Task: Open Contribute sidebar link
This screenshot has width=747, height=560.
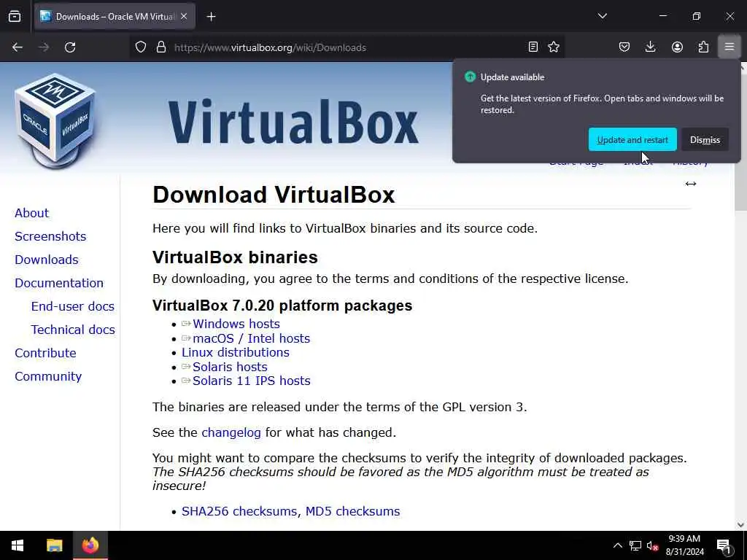Action: (45, 353)
